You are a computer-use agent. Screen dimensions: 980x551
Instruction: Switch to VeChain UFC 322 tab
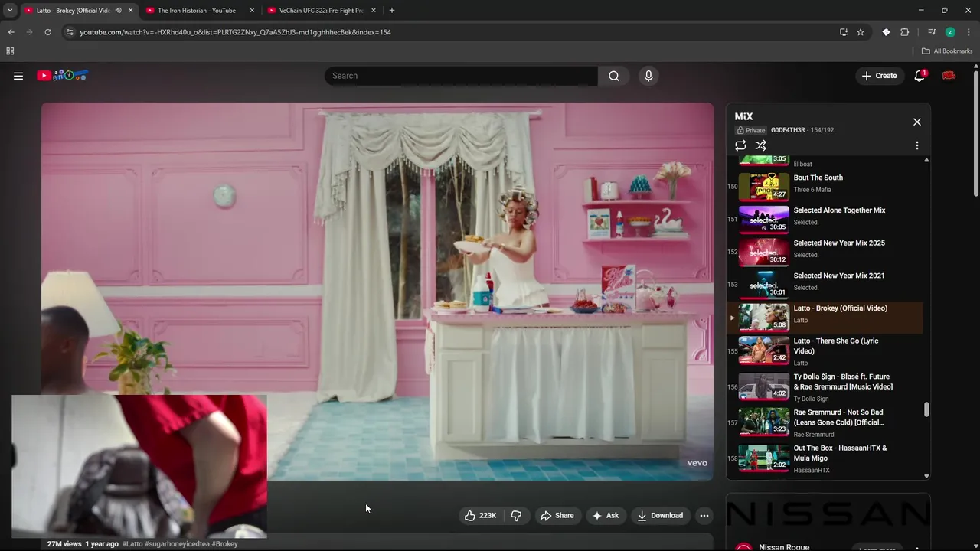coord(321,11)
